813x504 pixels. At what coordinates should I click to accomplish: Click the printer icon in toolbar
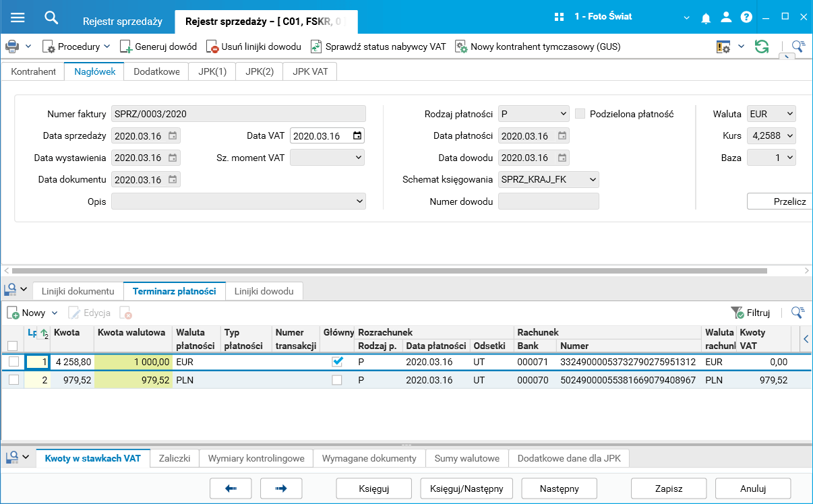pyautogui.click(x=12, y=46)
